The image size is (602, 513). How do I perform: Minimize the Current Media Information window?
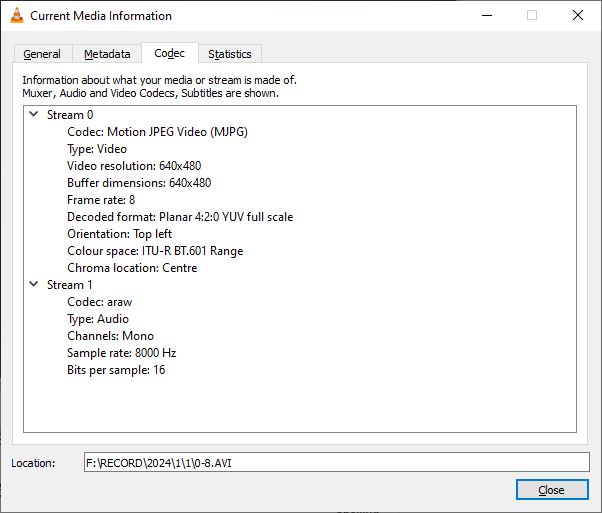(x=486, y=15)
